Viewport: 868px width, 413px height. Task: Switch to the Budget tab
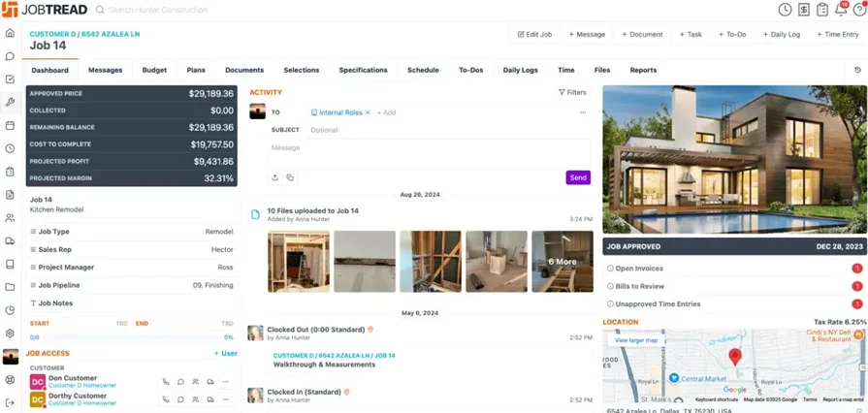(x=154, y=70)
